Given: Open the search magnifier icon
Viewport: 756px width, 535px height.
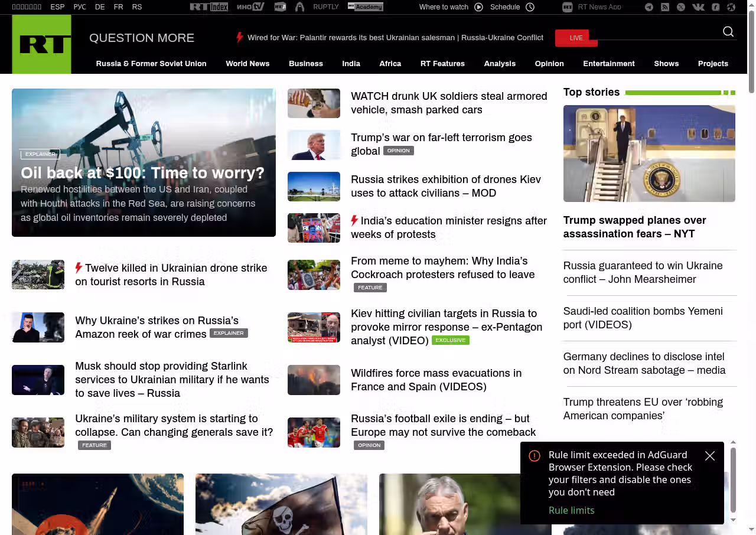Looking at the screenshot, I should coord(728,31).
